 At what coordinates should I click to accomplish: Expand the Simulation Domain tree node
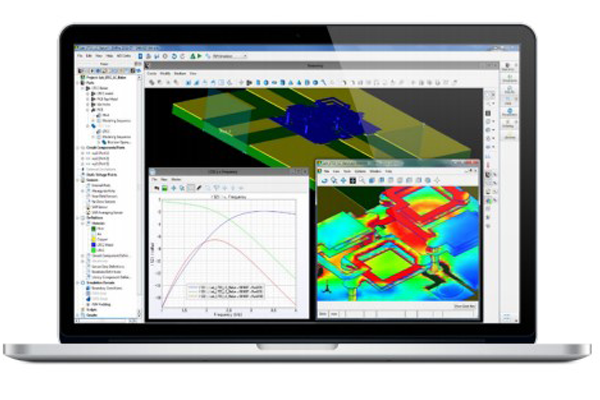click(81, 282)
